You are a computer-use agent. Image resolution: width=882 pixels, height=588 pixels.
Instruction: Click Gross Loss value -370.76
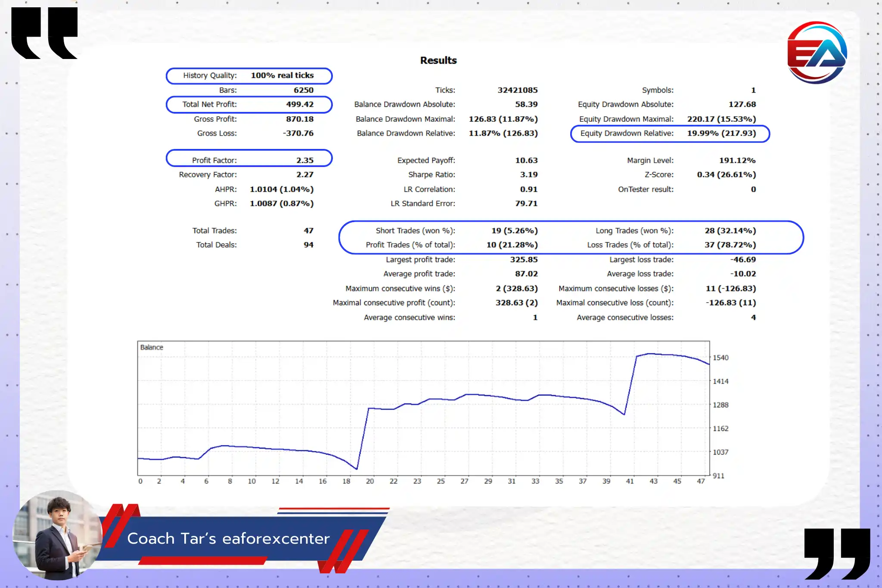[x=298, y=133]
